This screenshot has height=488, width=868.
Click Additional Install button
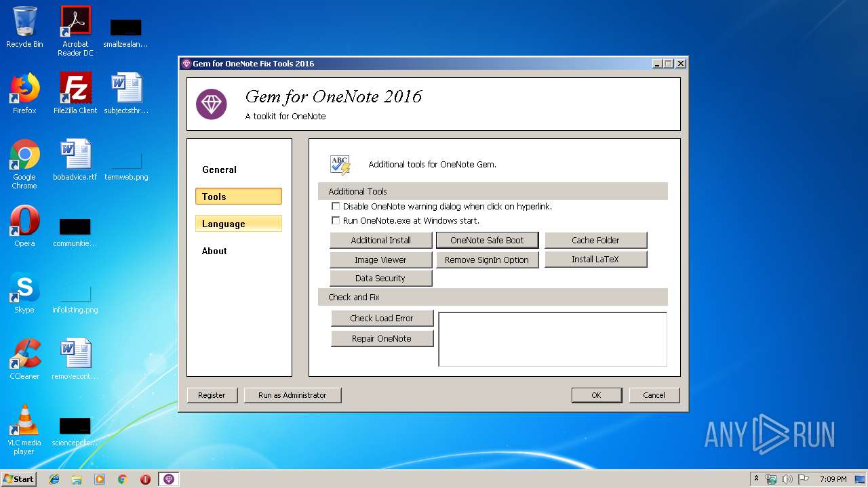point(381,240)
